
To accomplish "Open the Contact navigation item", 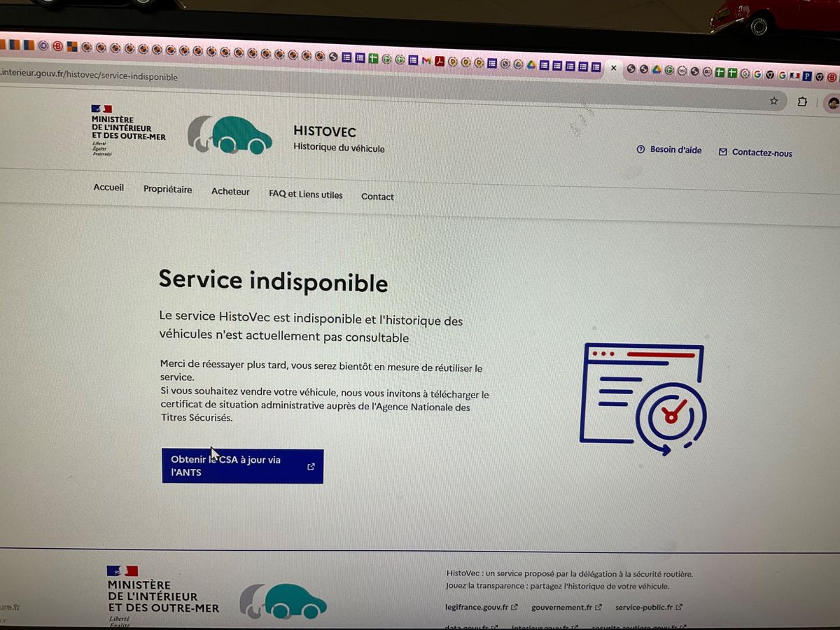I will point(377,197).
